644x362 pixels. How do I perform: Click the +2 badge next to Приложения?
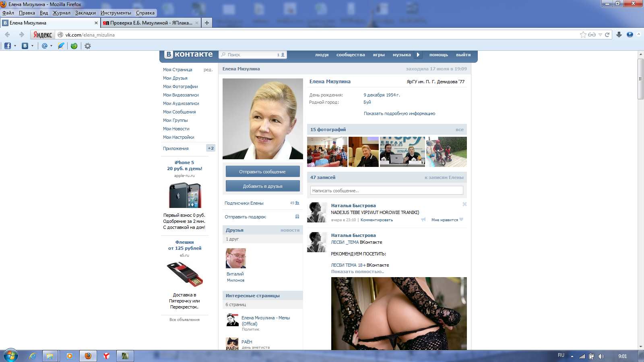point(211,148)
